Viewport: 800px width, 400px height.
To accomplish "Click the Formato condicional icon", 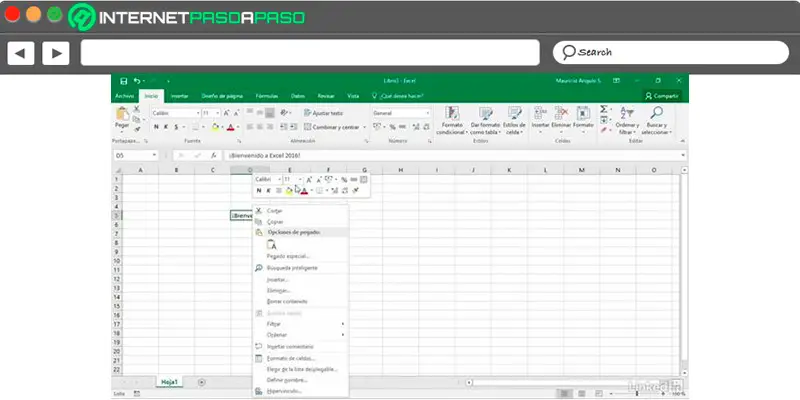I will [453, 113].
